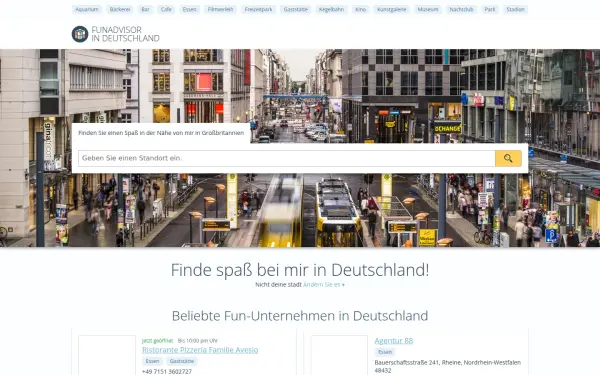Screen dimensions: 600x375
Task: Click the 'Bis 10:00 pm Uhr' hours text
Action: 198,341
